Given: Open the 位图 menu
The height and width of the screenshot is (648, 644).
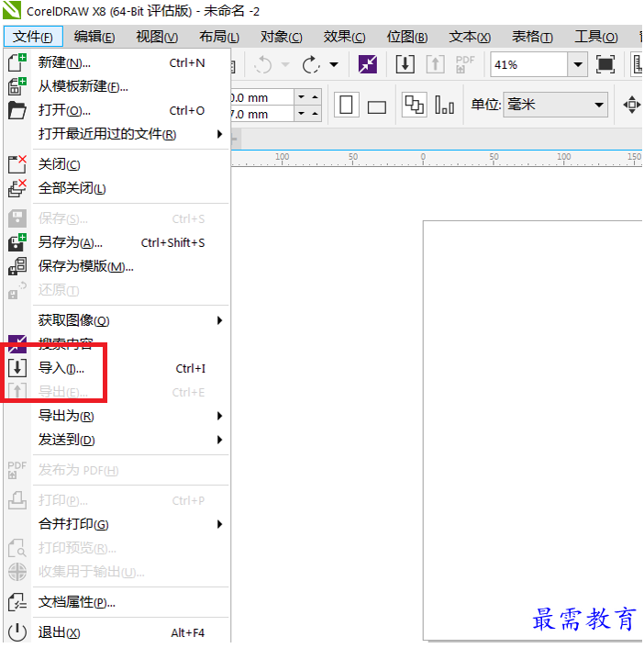Looking at the screenshot, I should coord(407,37).
